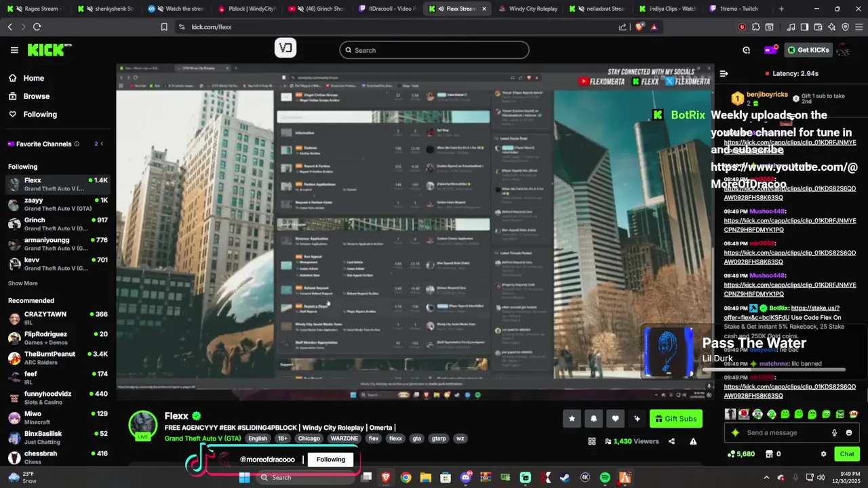Screen dimensions: 868x488
Task: Open Steam from the taskbar
Action: click(x=564, y=478)
